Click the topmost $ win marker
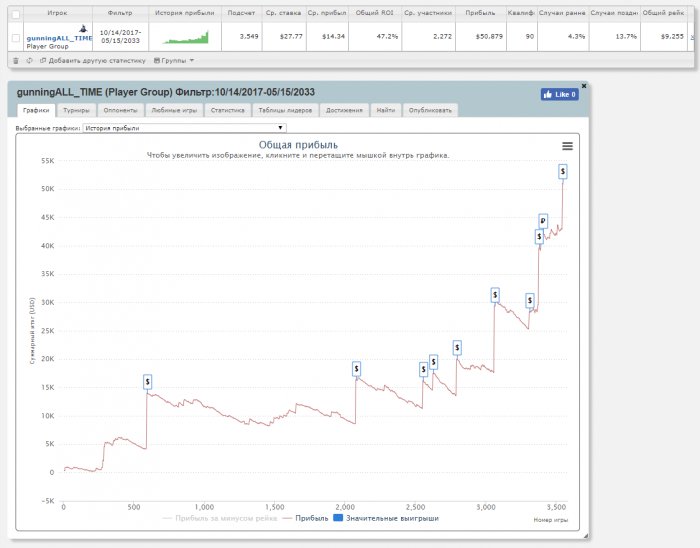700x548 pixels. click(563, 172)
